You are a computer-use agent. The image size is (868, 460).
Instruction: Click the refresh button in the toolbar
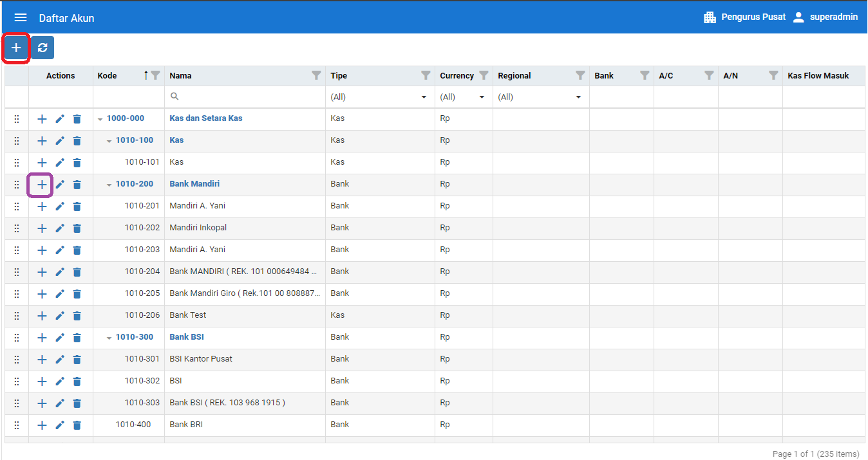coord(42,48)
